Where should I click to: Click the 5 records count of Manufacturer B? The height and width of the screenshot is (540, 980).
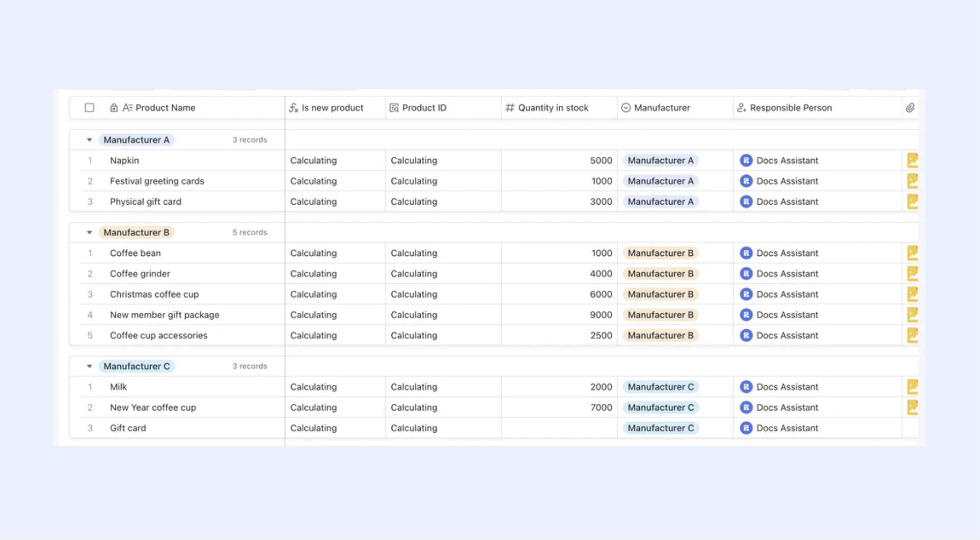pos(250,232)
